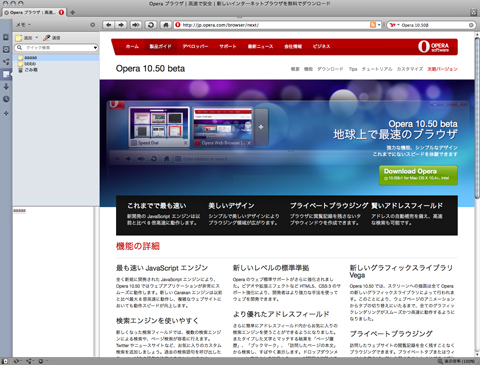Select the ごみ箱 trash item
This screenshot has height=365, width=480.
[x=56, y=70]
